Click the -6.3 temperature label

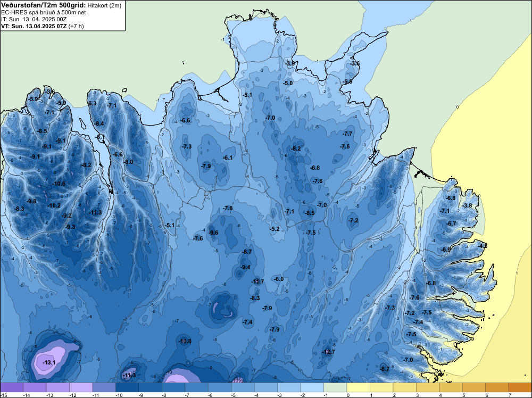point(92,103)
